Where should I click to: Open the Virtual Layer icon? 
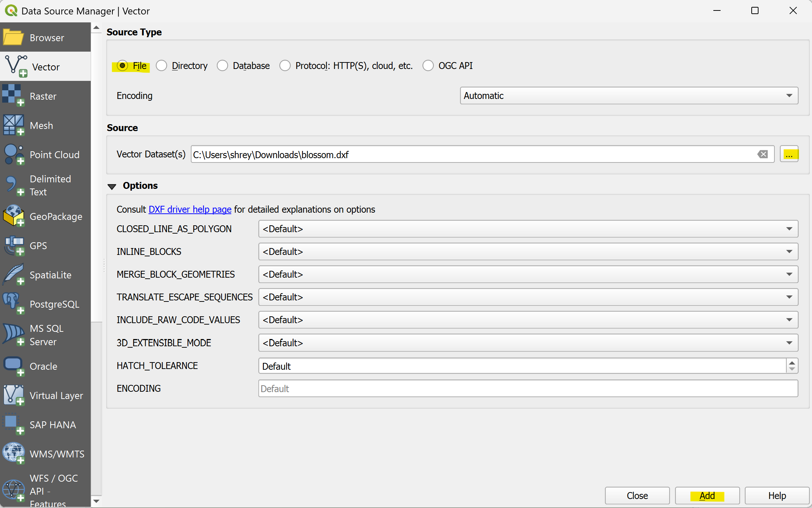(x=13, y=395)
